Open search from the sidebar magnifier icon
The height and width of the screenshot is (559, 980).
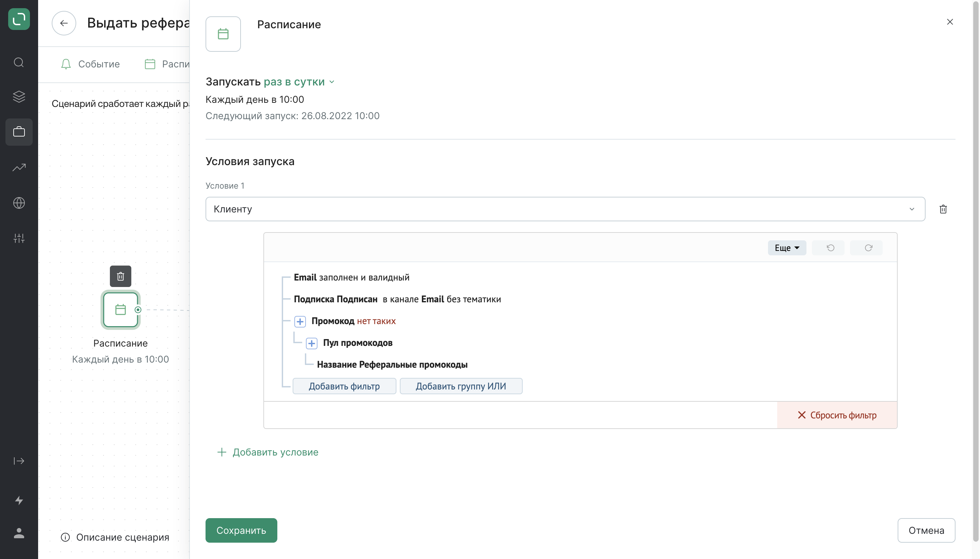19,62
